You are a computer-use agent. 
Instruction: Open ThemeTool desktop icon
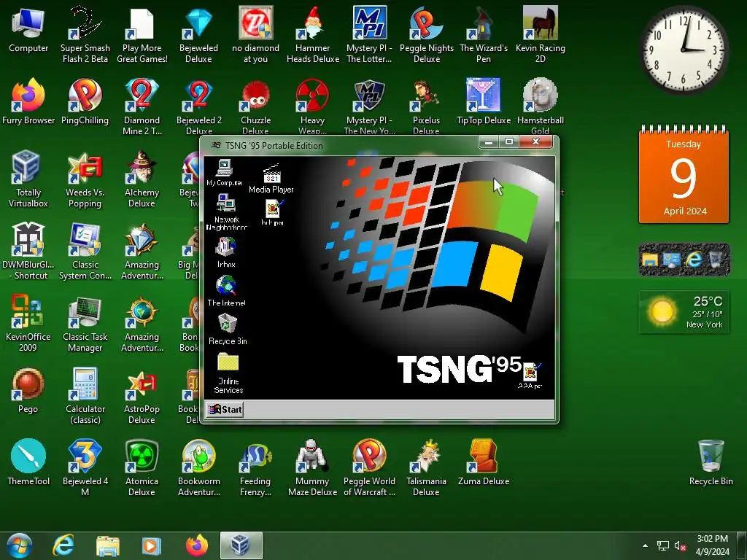pyautogui.click(x=28, y=463)
